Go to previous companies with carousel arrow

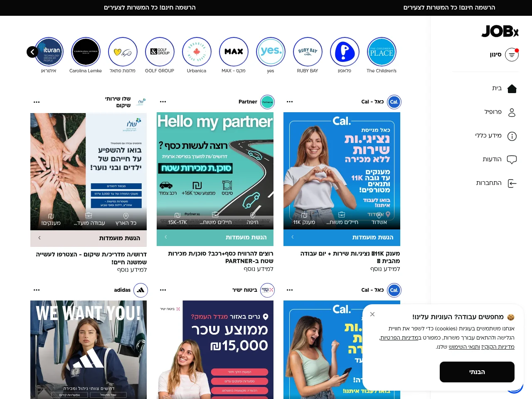[32, 52]
